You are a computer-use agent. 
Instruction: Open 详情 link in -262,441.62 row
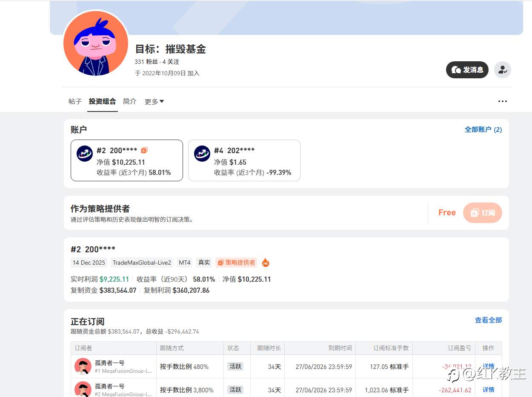[x=489, y=390]
